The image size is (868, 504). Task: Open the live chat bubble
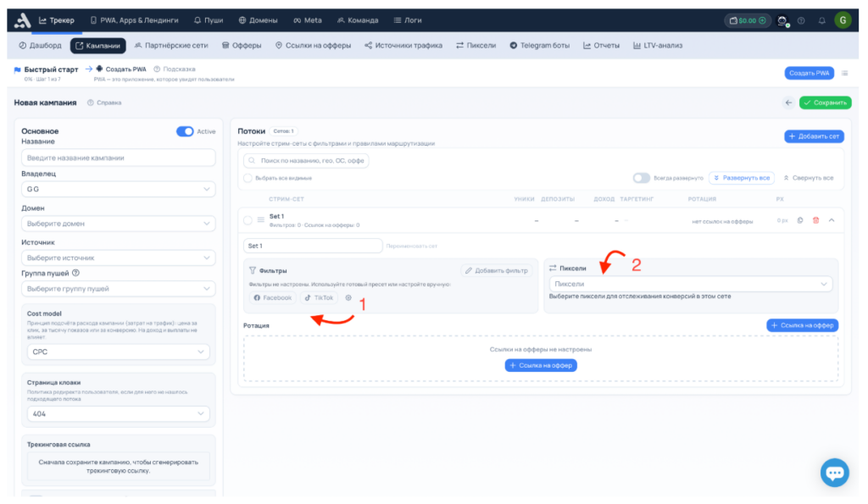click(835, 473)
